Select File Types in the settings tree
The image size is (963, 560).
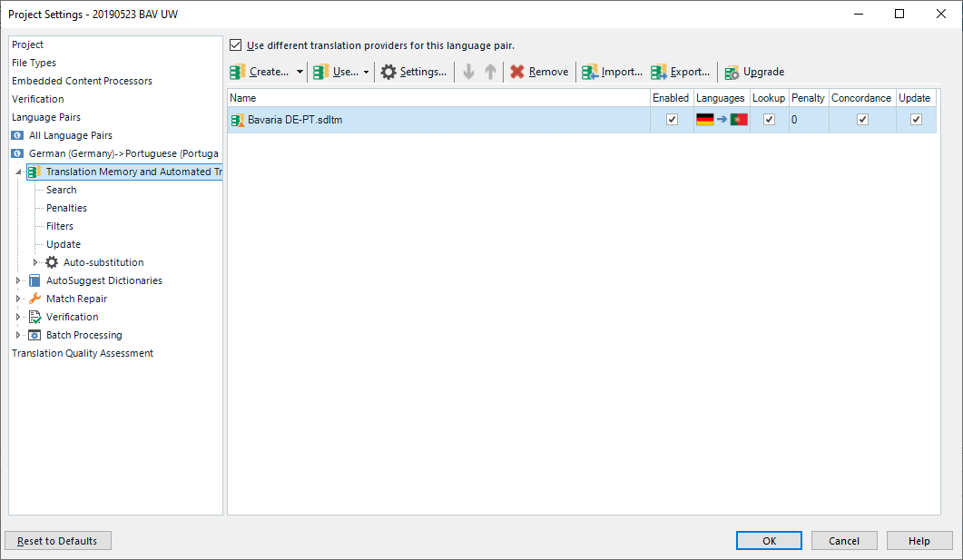coord(34,63)
